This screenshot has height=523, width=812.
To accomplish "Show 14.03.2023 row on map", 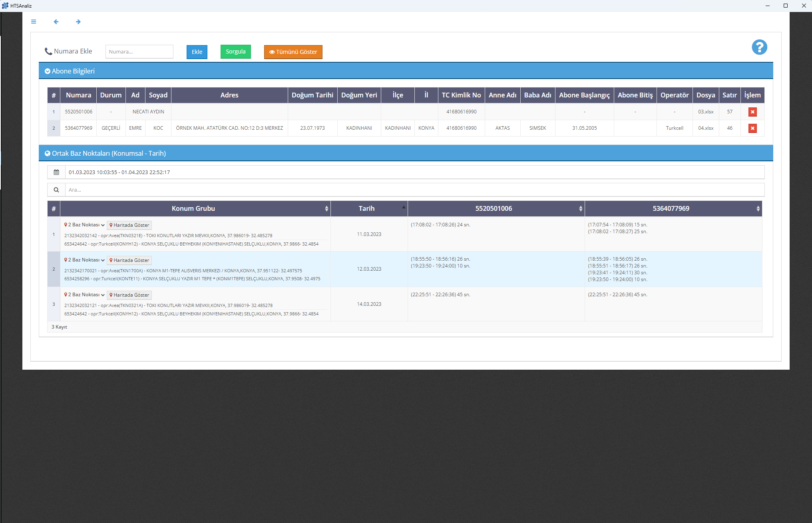I will 129,295.
